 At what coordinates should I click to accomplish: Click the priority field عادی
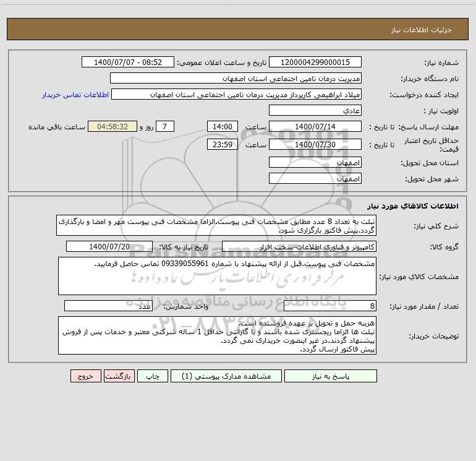click(x=315, y=110)
